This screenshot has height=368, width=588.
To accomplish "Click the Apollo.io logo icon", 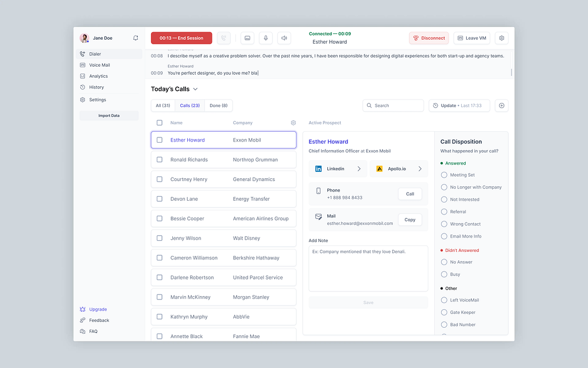I will tap(380, 168).
